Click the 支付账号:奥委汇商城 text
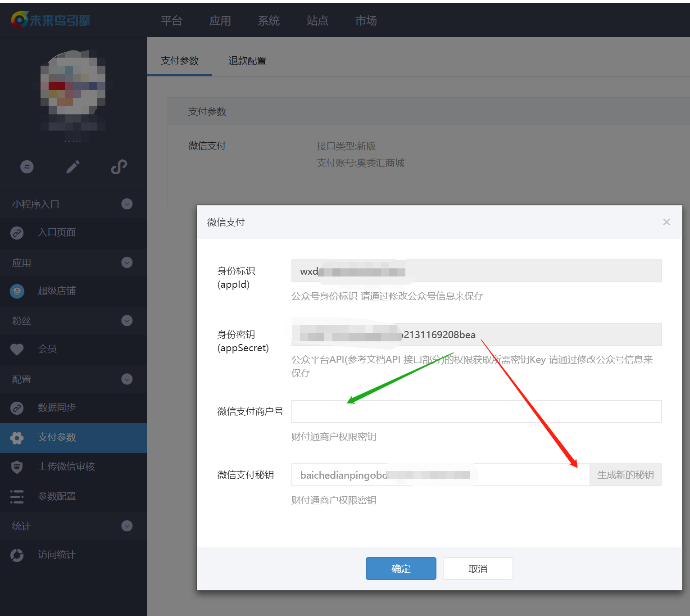The image size is (690, 616). pos(361,163)
